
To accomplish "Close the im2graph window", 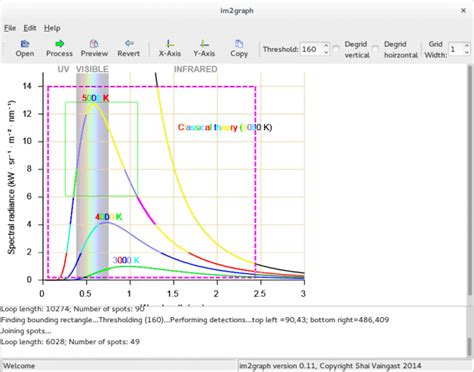I will [x=463, y=11].
